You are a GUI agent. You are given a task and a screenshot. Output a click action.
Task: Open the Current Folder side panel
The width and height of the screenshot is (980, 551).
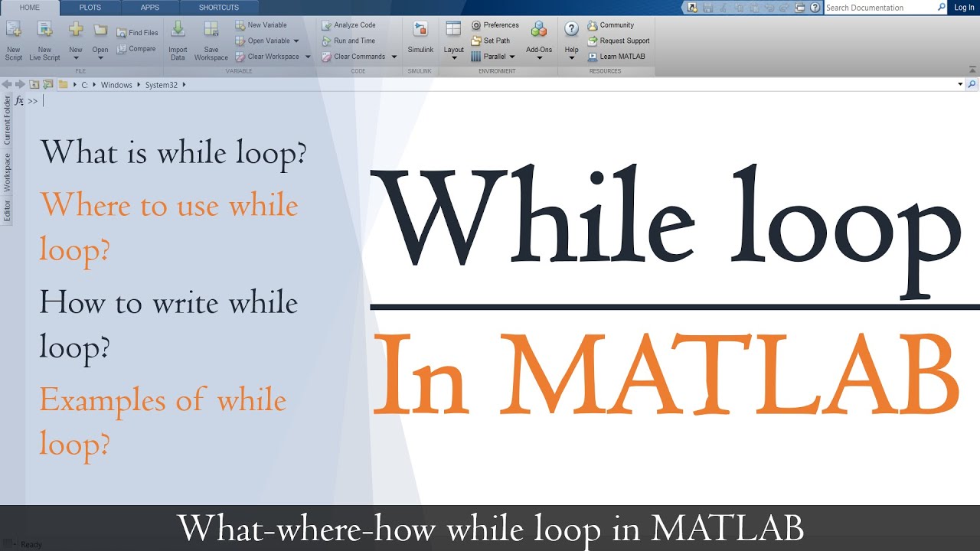(x=7, y=121)
